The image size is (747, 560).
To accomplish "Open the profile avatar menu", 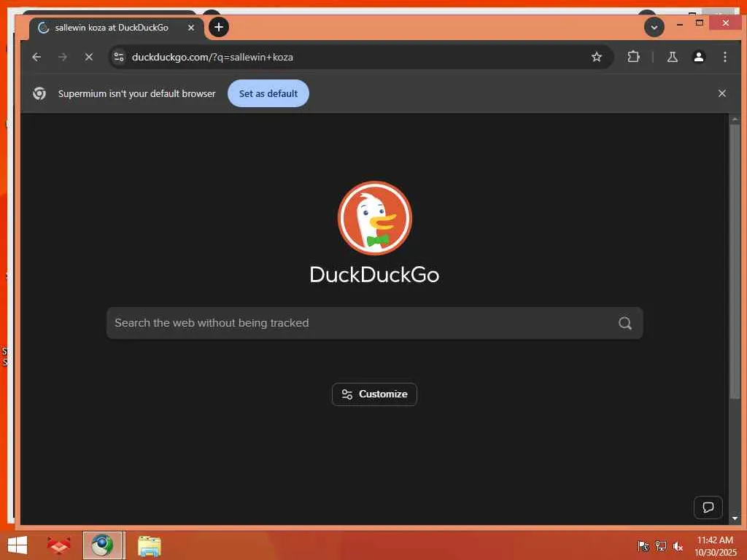I will [x=698, y=57].
